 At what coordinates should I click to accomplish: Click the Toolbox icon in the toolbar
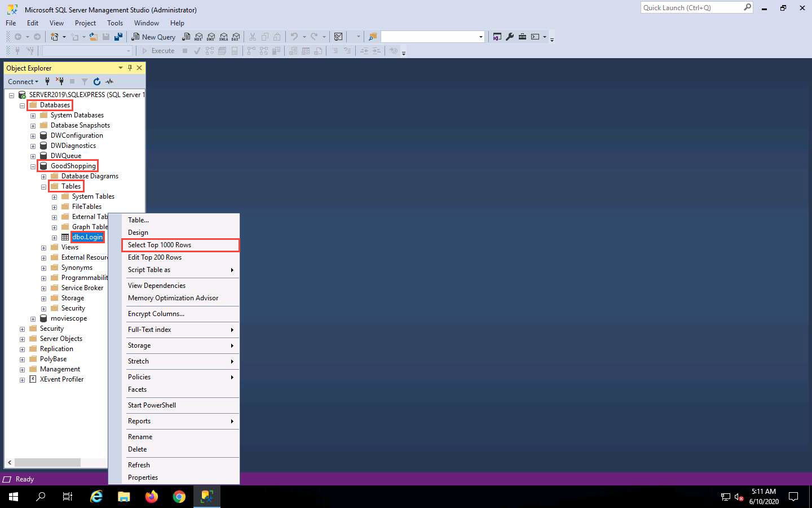pyautogui.click(x=522, y=37)
